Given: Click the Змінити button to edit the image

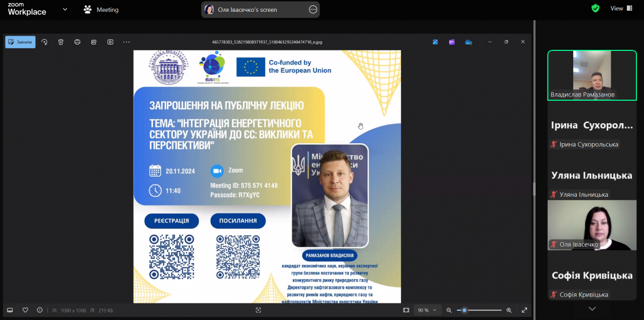Looking at the screenshot, I should pyautogui.click(x=20, y=42).
